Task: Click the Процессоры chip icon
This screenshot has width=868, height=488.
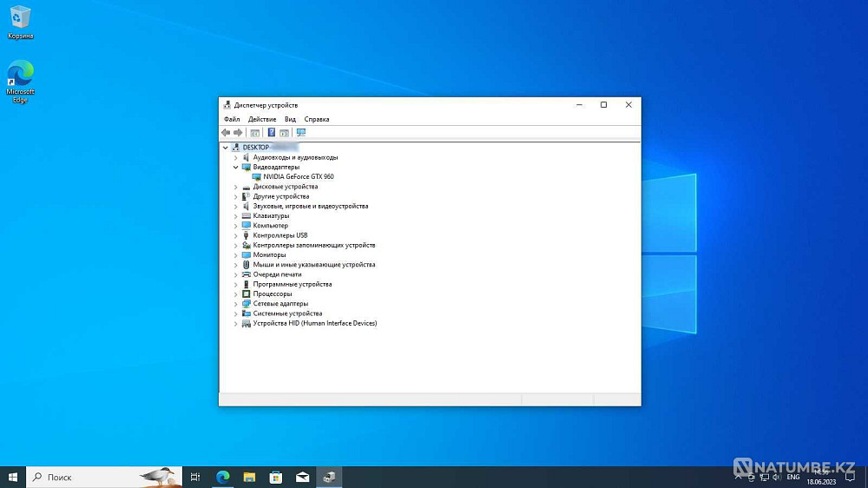Action: (247, 294)
